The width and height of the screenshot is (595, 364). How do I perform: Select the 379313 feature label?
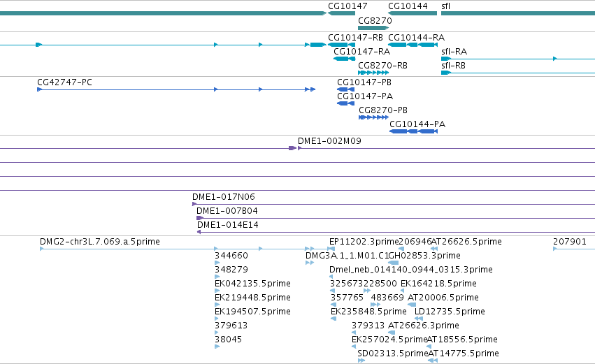tap(368, 326)
